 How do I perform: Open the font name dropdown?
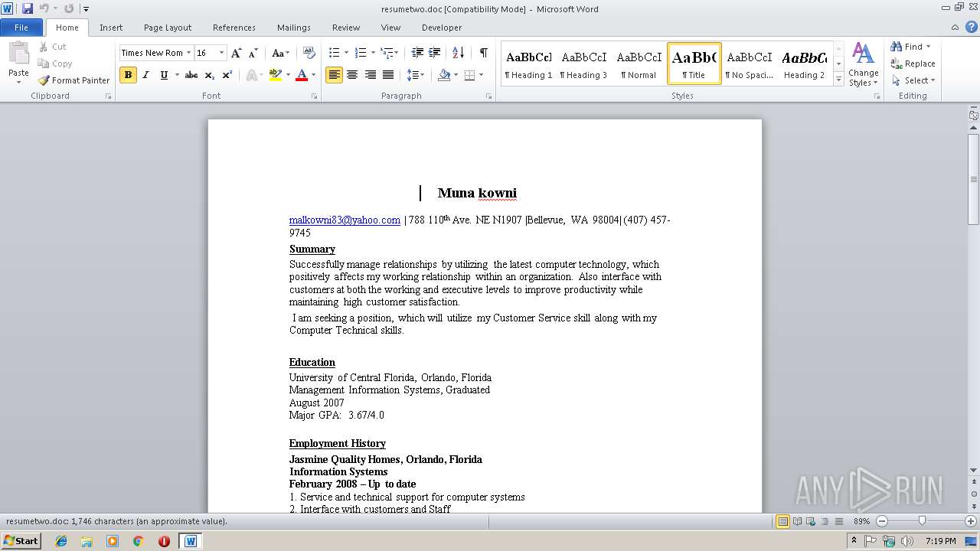pyautogui.click(x=188, y=53)
